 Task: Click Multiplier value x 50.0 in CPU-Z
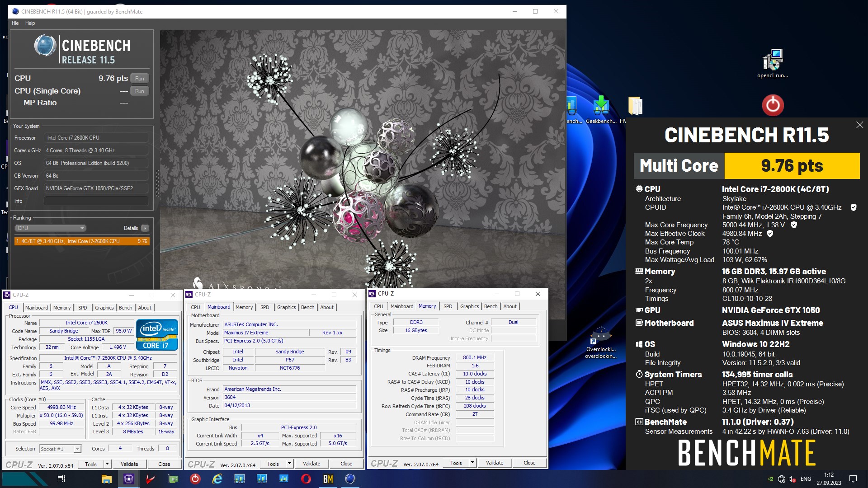point(61,416)
